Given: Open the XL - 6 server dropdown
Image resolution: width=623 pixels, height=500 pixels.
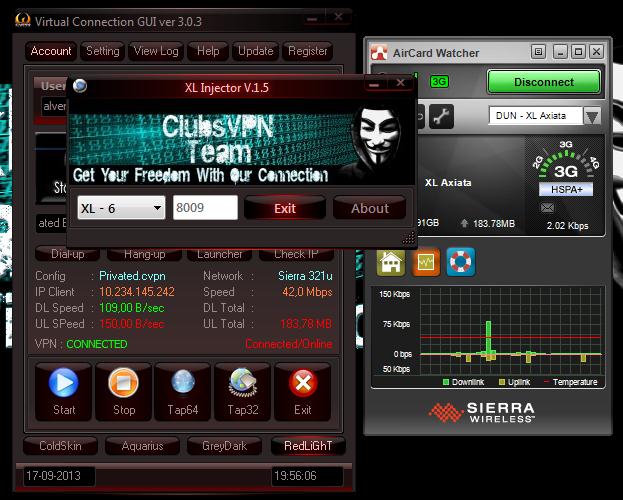Looking at the screenshot, I should 121,208.
